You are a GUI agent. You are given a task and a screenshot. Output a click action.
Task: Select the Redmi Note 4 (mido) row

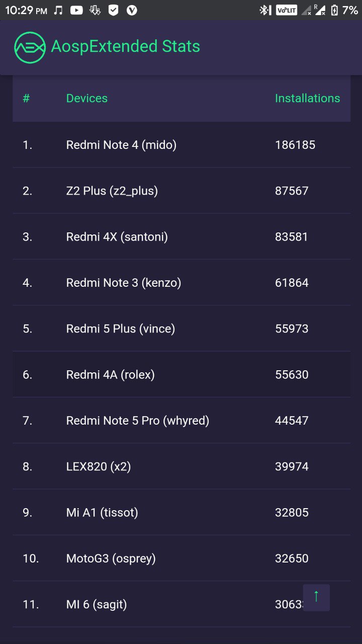pos(182,145)
